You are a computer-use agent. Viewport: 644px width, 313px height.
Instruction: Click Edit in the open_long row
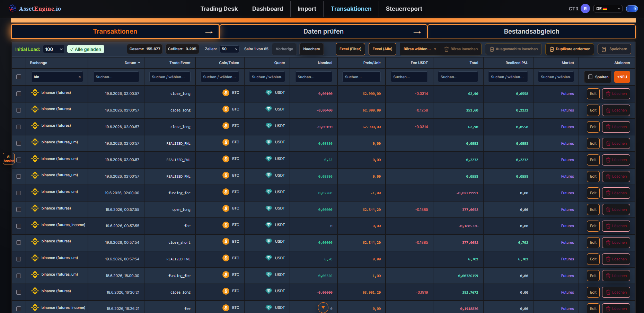[593, 209]
